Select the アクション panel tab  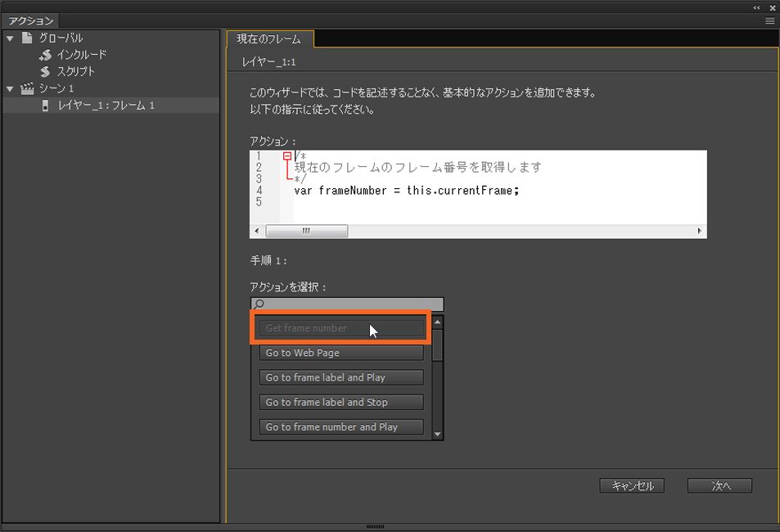coord(31,20)
